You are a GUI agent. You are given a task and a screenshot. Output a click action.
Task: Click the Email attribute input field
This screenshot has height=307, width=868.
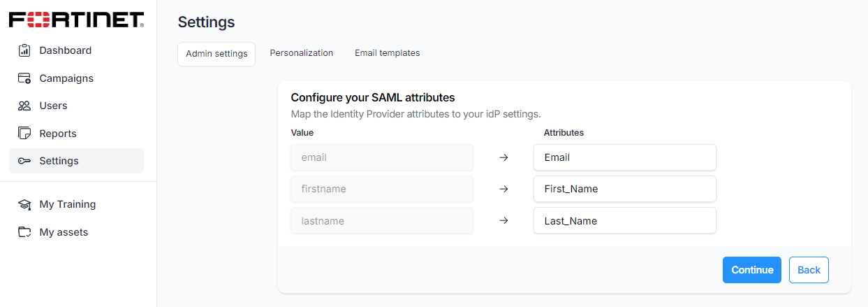(x=624, y=157)
